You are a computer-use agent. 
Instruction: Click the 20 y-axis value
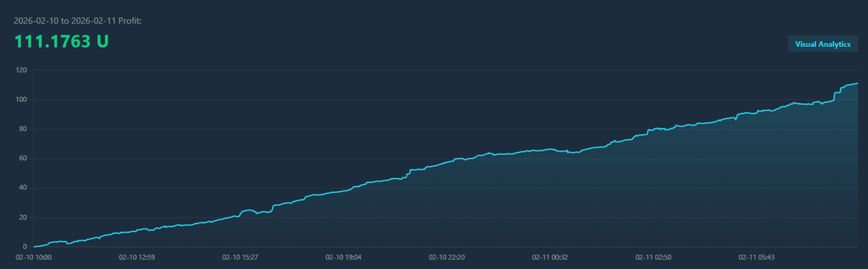pos(22,218)
